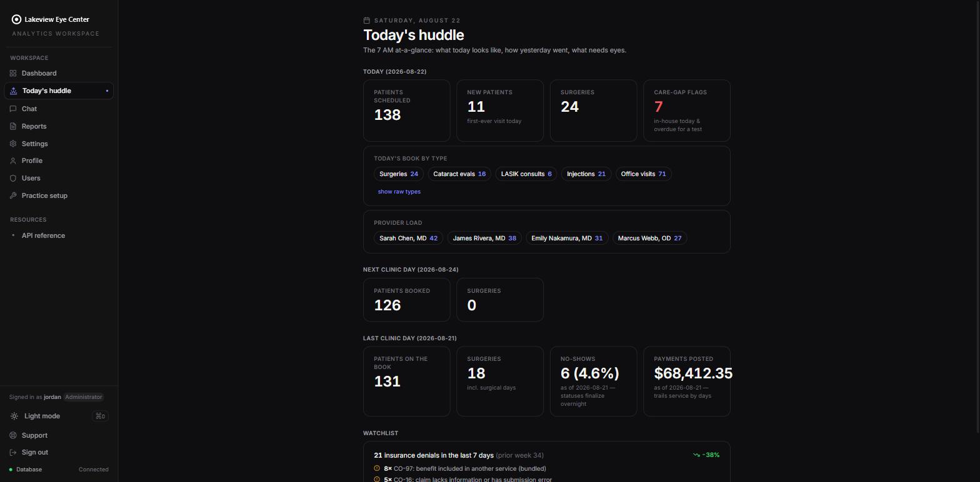Click the Profile person icon
The width and height of the screenshot is (980, 482).
pyautogui.click(x=13, y=160)
